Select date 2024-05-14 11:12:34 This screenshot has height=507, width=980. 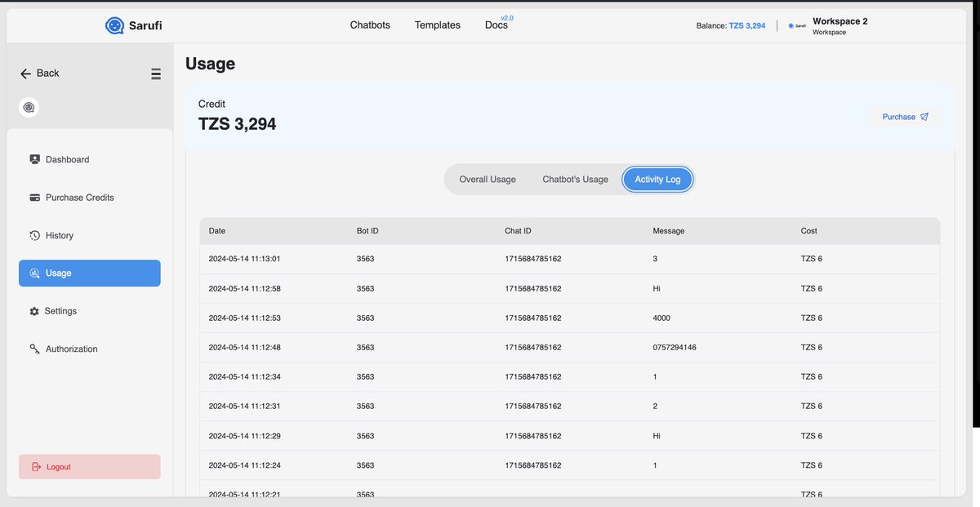[x=246, y=377]
